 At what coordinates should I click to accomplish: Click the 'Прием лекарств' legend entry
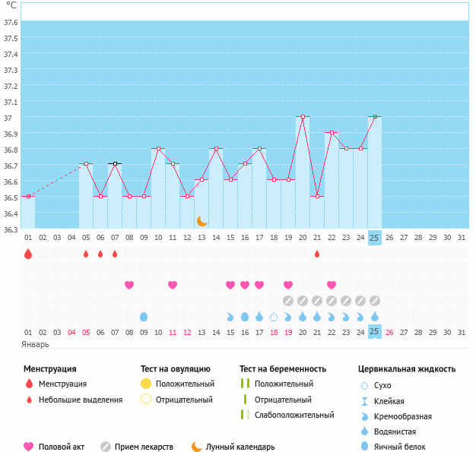(x=143, y=447)
